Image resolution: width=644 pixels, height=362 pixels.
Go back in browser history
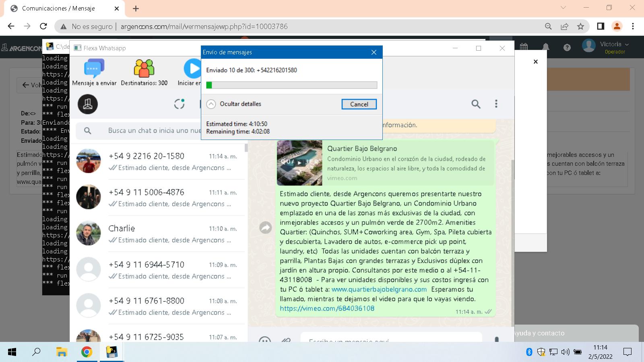pos(11,26)
